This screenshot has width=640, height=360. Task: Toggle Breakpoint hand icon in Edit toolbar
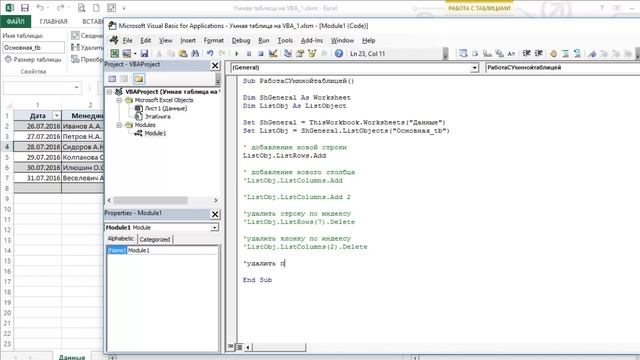click(x=553, y=53)
